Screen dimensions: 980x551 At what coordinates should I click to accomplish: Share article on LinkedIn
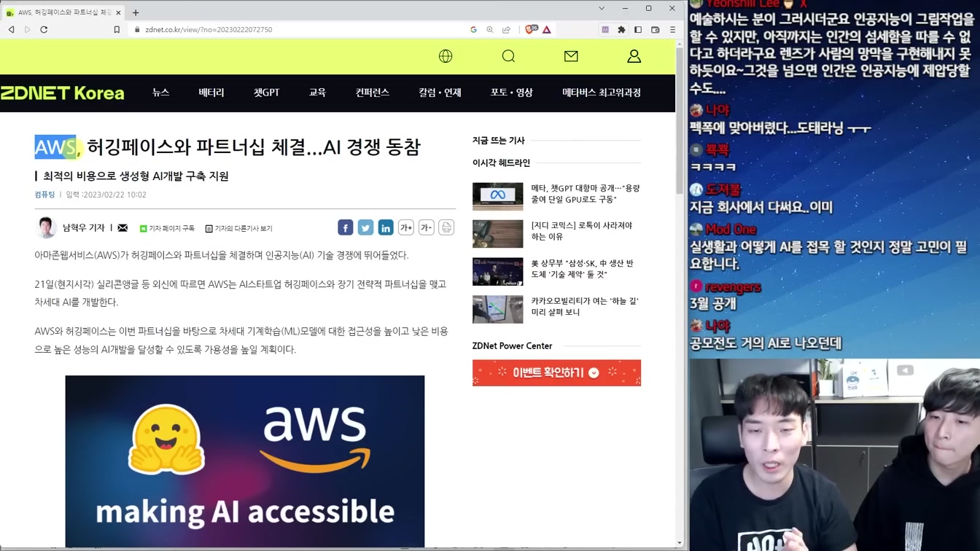[386, 227]
